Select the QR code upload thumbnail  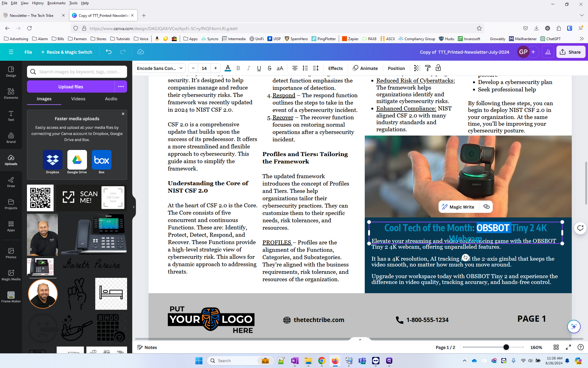point(40,198)
